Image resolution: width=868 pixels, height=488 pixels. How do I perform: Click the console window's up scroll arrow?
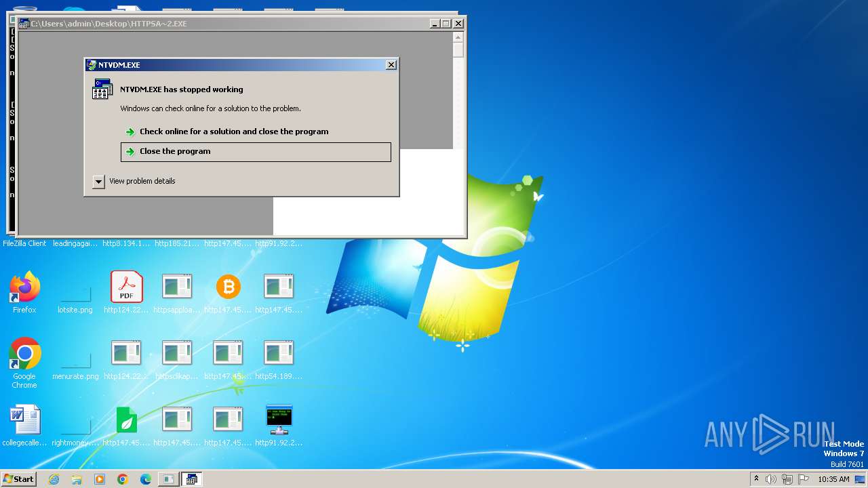tap(458, 37)
